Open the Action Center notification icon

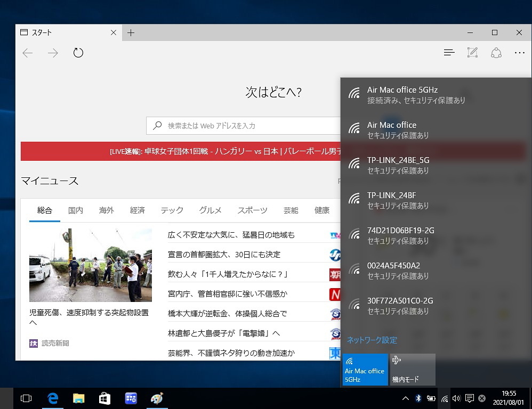(x=470, y=398)
